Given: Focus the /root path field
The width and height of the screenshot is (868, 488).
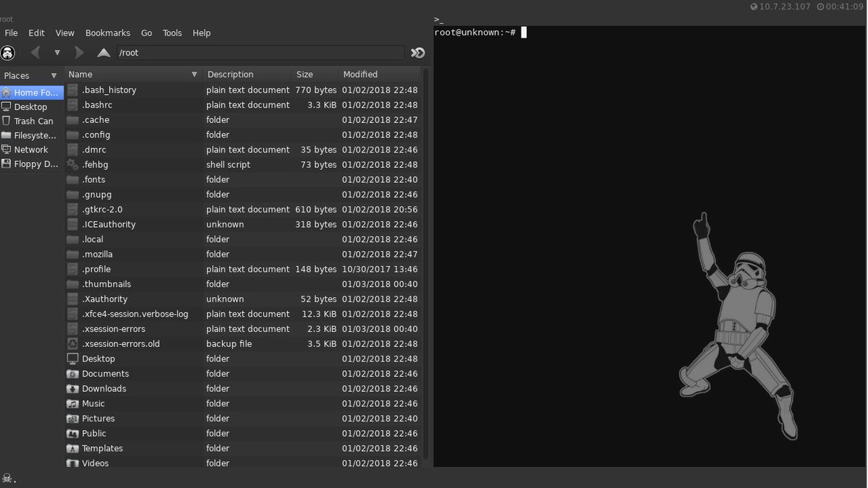Looking at the screenshot, I should tap(260, 53).
